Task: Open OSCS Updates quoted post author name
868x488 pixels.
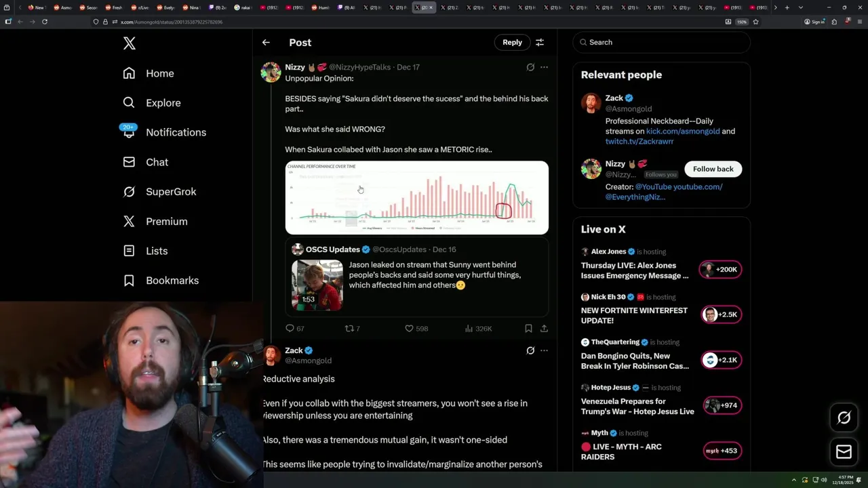Action: coord(333,249)
